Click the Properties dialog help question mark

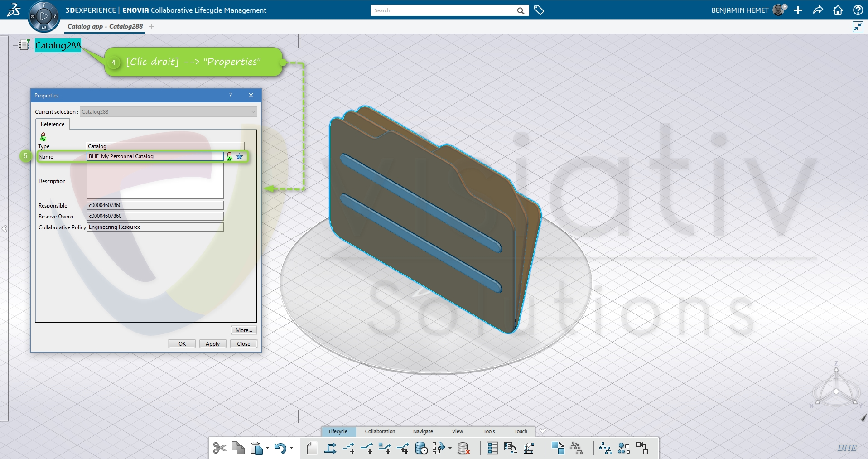(231, 95)
